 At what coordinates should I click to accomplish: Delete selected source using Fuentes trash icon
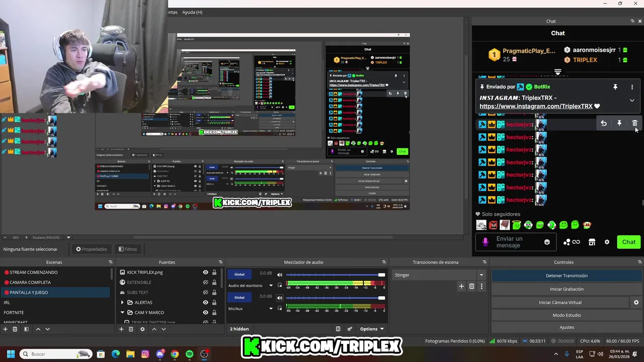click(131, 329)
